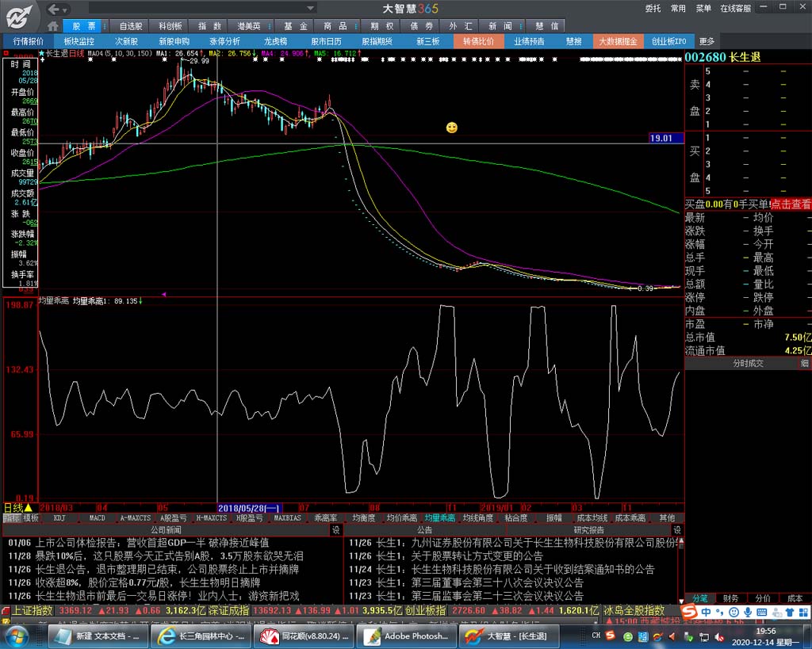Select the MACD indicator tab
Viewport: 812px width, 649px height.
pos(98,517)
